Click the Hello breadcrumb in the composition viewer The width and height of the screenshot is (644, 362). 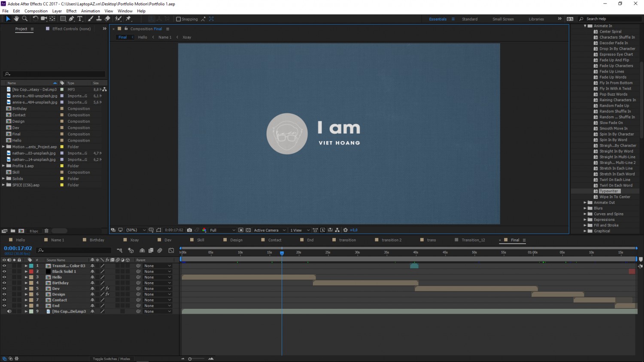[143, 37]
